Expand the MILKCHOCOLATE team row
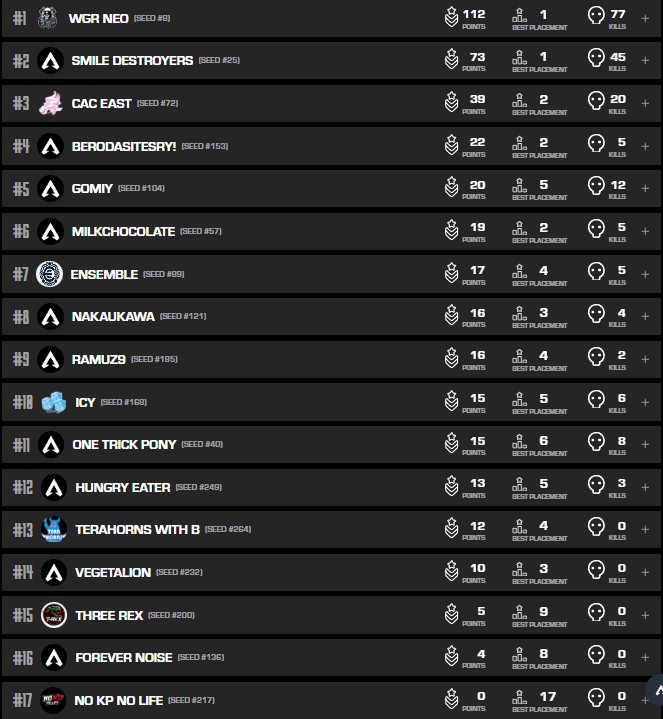Screen dimensions: 663x719 pos(645,232)
